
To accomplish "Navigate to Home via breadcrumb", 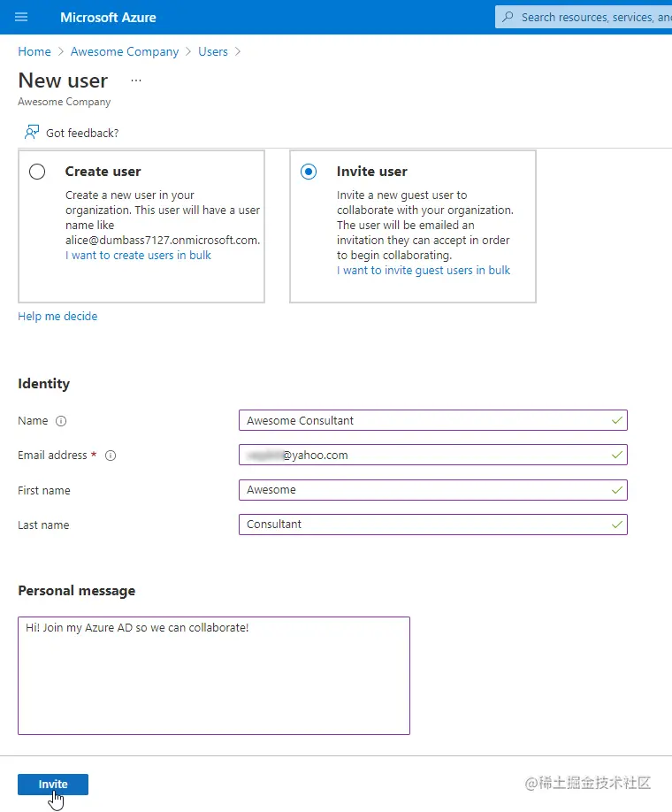I will point(34,51).
